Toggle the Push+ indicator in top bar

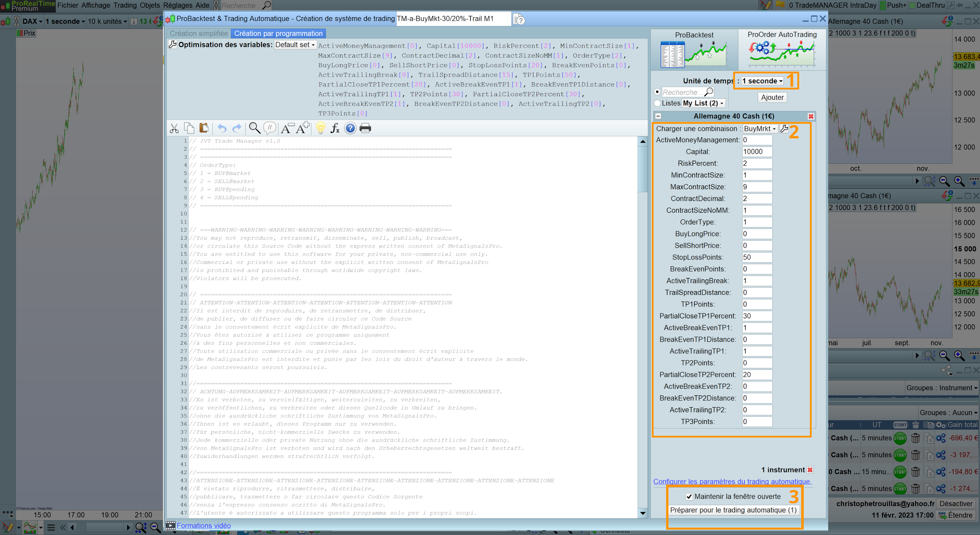(x=893, y=5)
